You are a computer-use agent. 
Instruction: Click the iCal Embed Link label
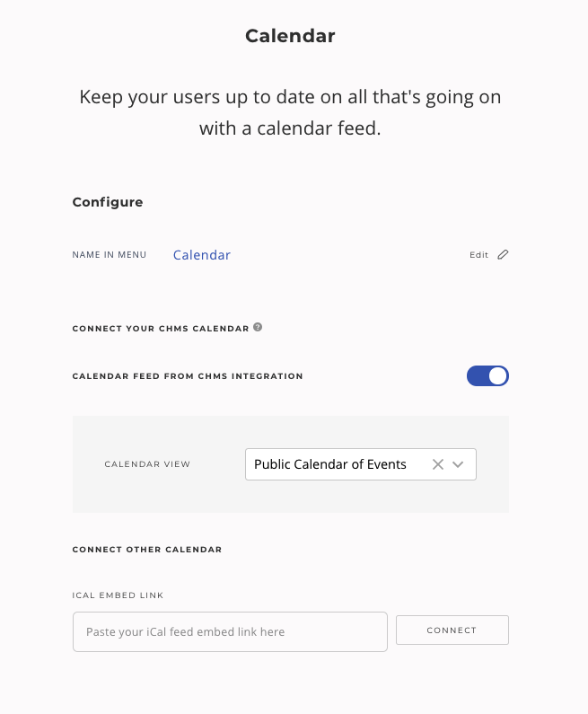click(x=118, y=595)
